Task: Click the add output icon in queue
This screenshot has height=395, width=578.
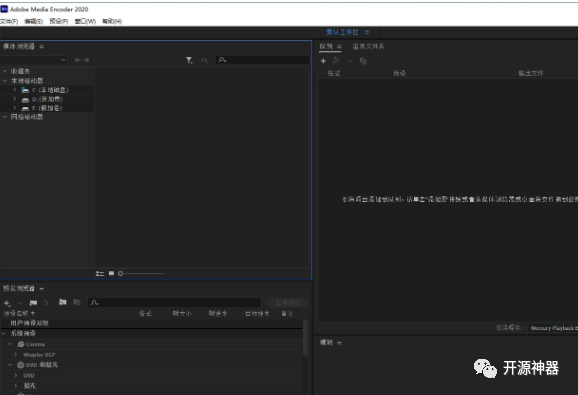Action: (336, 60)
